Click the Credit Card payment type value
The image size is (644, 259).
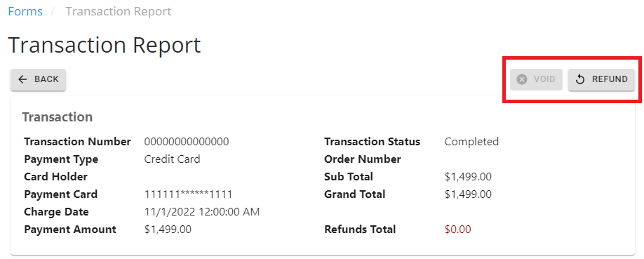pyautogui.click(x=172, y=159)
